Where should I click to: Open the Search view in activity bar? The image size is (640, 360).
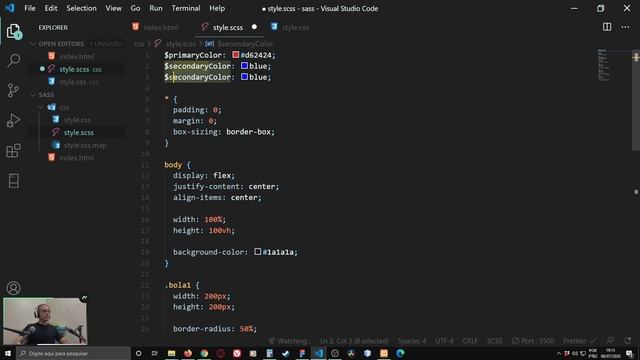[x=13, y=60]
